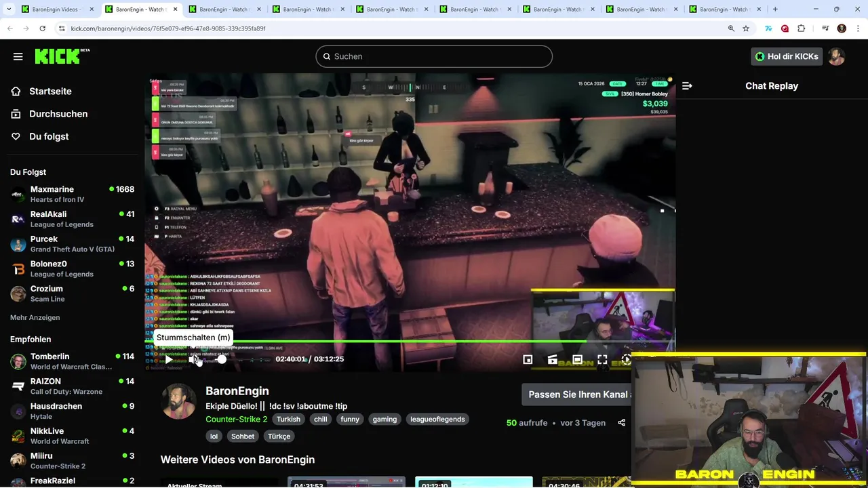Toggle mini player mode icon
The height and width of the screenshot is (488, 868).
point(528,359)
